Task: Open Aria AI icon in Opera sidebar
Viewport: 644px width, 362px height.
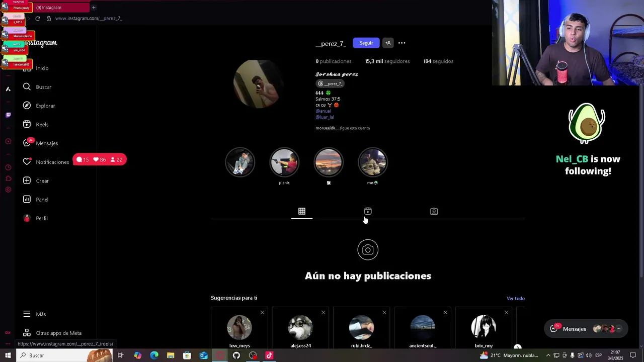Action: [x=8, y=89]
